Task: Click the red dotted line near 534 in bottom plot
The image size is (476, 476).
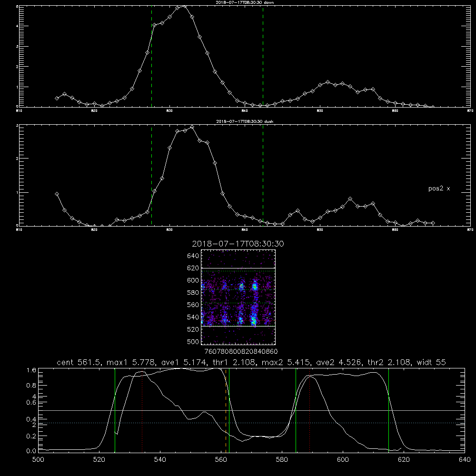Action: click(142, 410)
